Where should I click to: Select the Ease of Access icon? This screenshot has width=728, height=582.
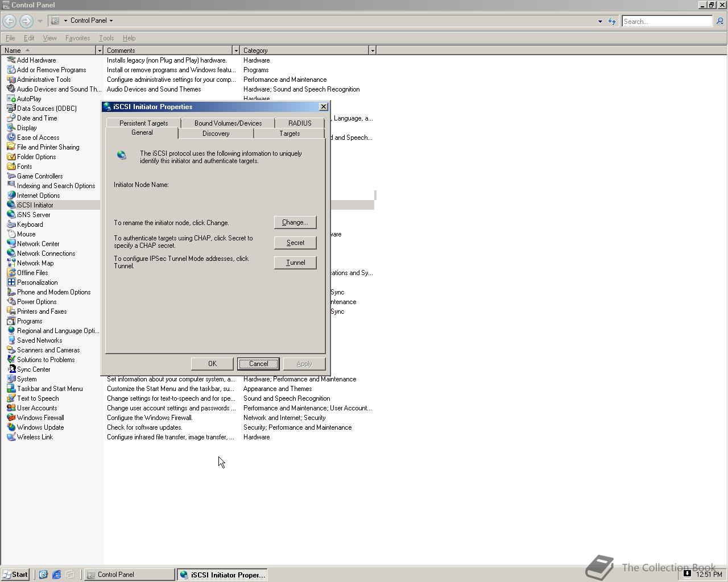[x=11, y=138]
